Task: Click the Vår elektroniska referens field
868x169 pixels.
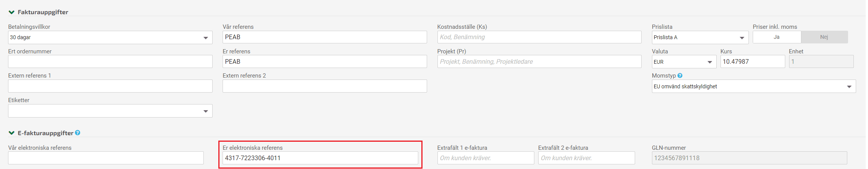Action: 106,158
